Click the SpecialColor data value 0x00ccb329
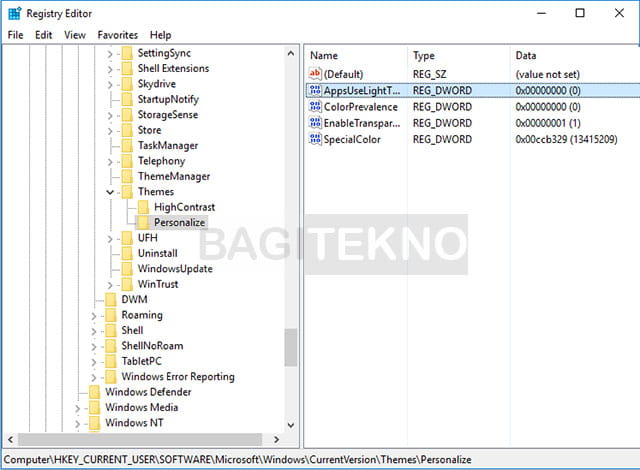 [566, 140]
